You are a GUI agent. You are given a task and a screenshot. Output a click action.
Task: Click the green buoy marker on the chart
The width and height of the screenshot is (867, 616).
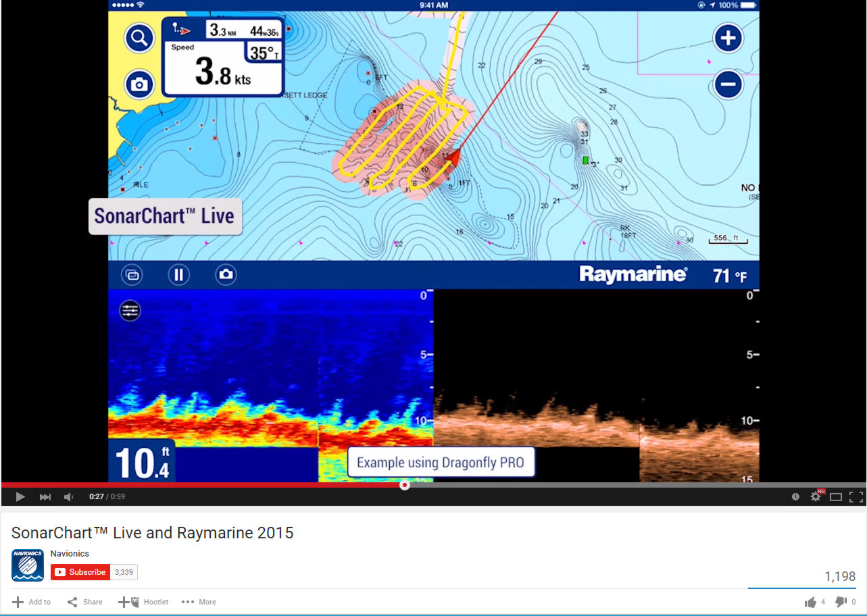pos(586,160)
